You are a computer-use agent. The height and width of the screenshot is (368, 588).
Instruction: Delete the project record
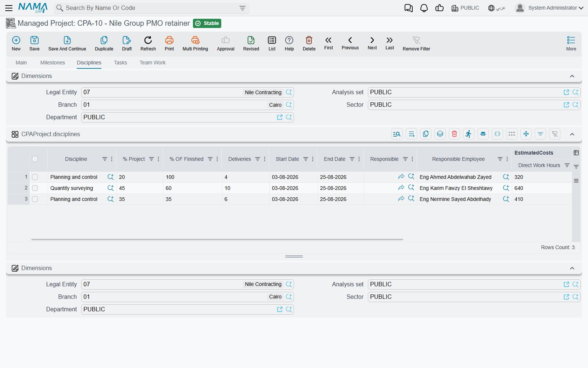pos(309,43)
